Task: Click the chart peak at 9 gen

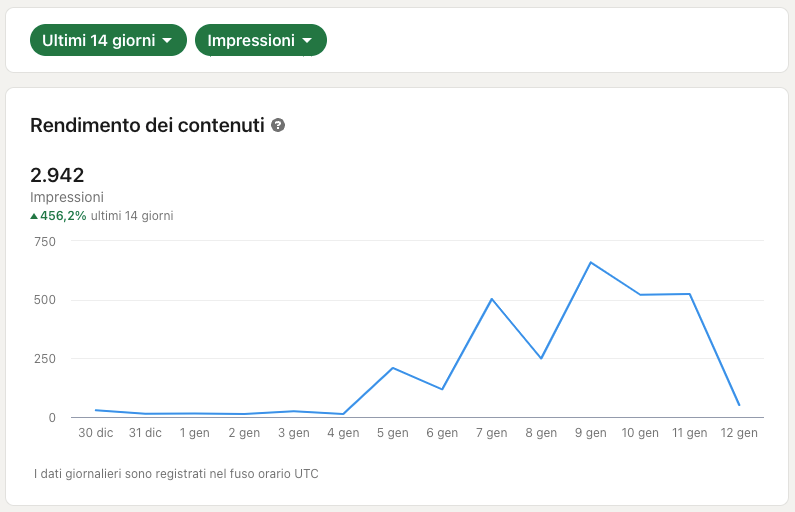Action: click(591, 262)
